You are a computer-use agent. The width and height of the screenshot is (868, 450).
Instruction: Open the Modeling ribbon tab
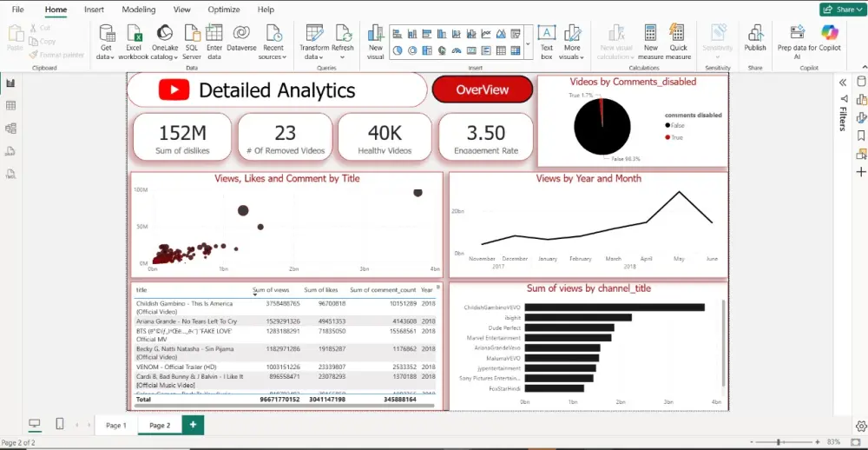point(138,10)
